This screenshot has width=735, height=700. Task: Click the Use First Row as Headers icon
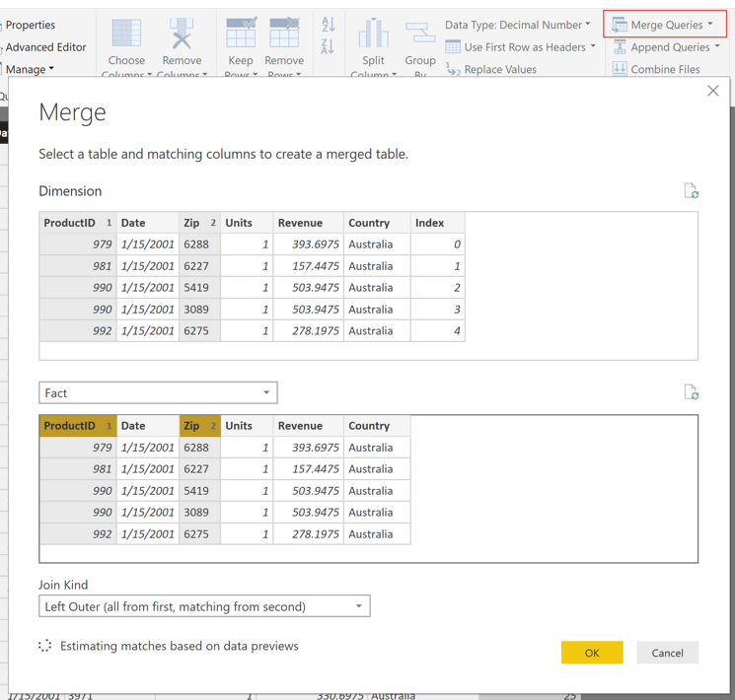453,47
